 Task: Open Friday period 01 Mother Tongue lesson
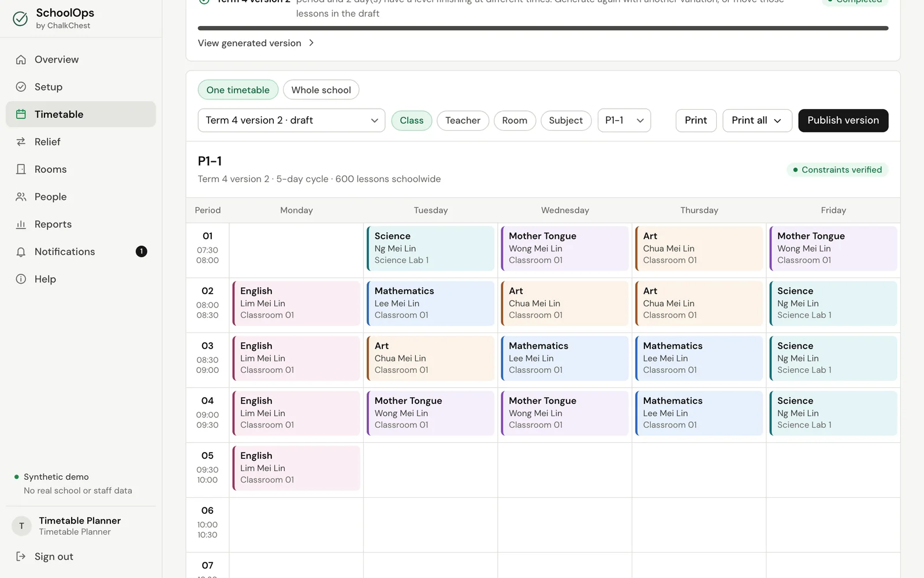click(833, 248)
